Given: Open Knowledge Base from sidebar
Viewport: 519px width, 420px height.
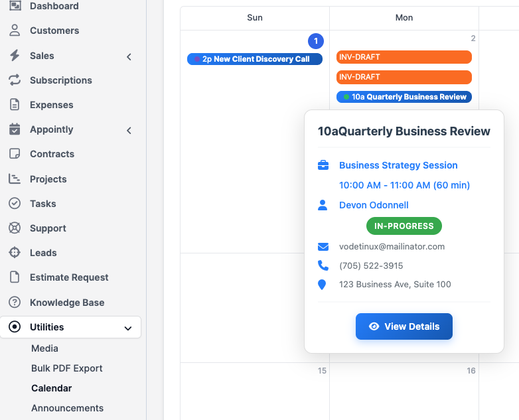Looking at the screenshot, I should (66, 303).
